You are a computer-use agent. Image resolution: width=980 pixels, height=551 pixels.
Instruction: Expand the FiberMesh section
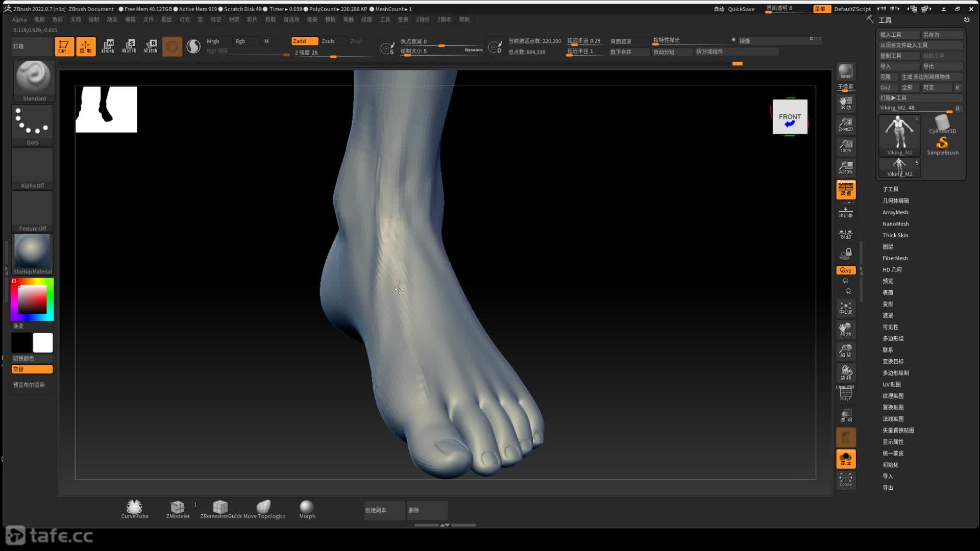tap(895, 258)
